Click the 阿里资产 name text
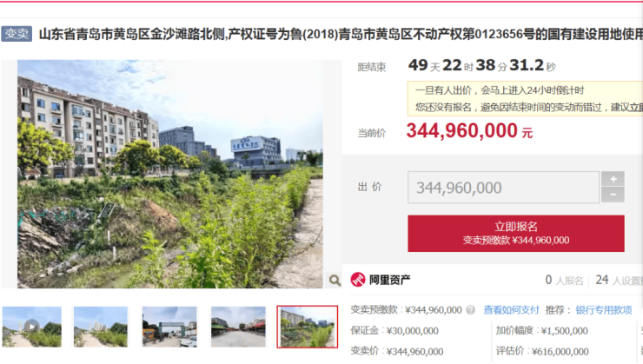 389,280
